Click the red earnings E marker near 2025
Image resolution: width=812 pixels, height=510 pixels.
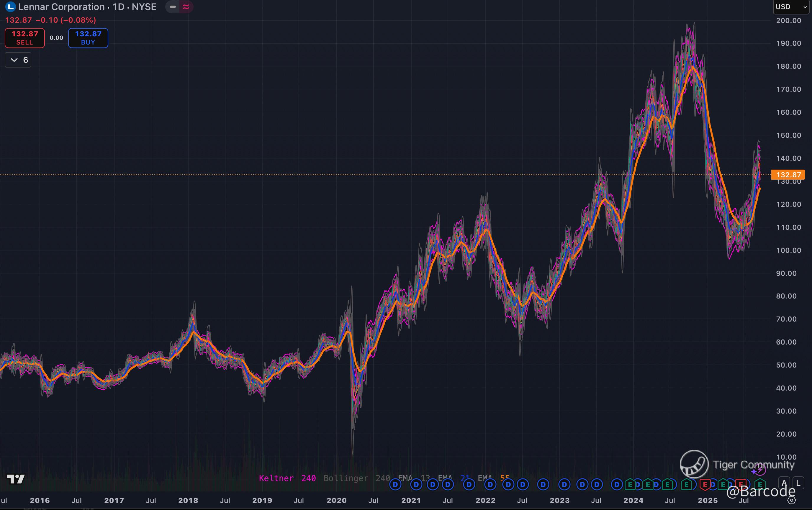(x=705, y=485)
